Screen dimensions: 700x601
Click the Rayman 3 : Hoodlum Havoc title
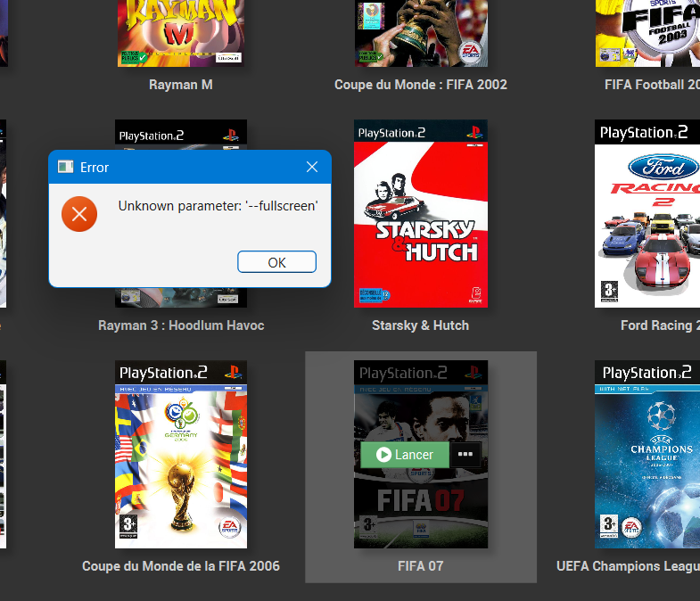click(x=181, y=325)
